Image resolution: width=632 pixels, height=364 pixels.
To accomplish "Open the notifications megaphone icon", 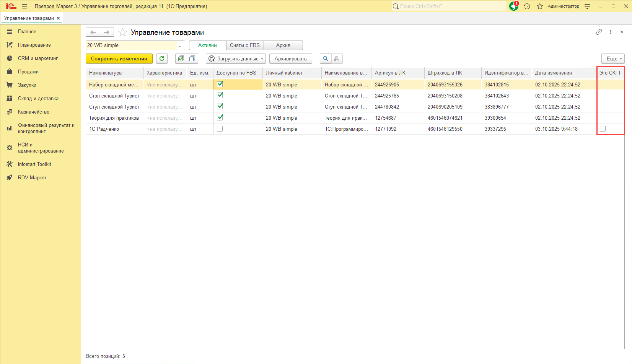I will [514, 6].
